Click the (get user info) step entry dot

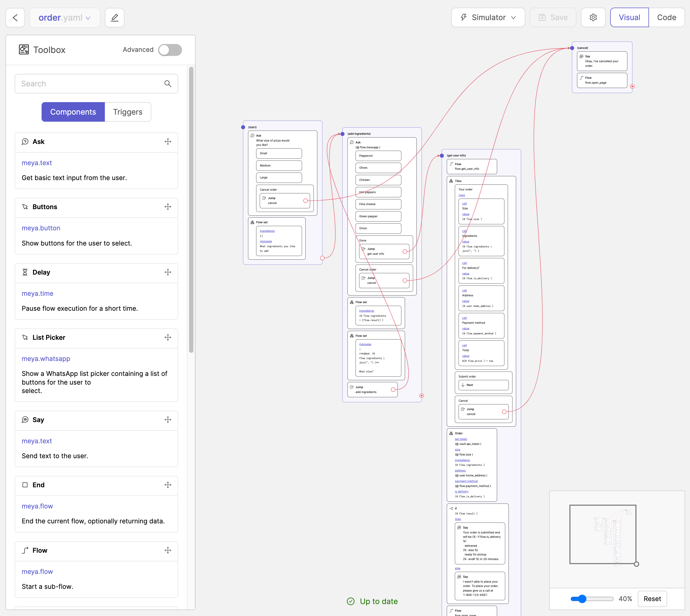pyautogui.click(x=442, y=156)
